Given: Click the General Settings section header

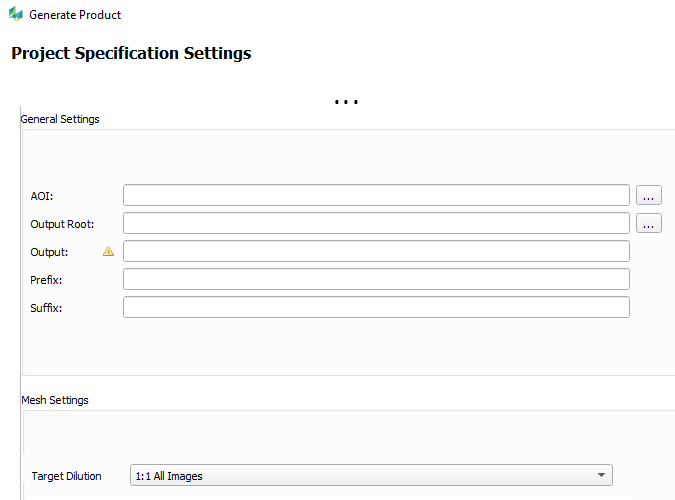Looking at the screenshot, I should 60,119.
